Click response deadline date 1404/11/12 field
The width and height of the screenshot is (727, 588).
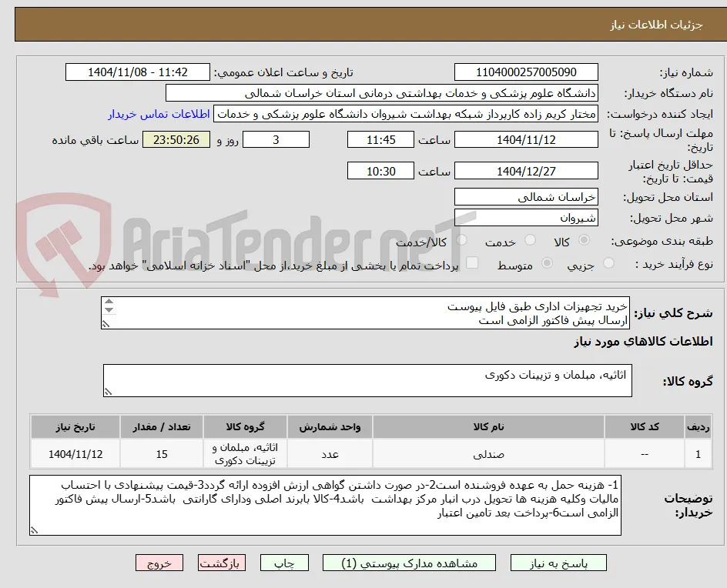(526, 139)
